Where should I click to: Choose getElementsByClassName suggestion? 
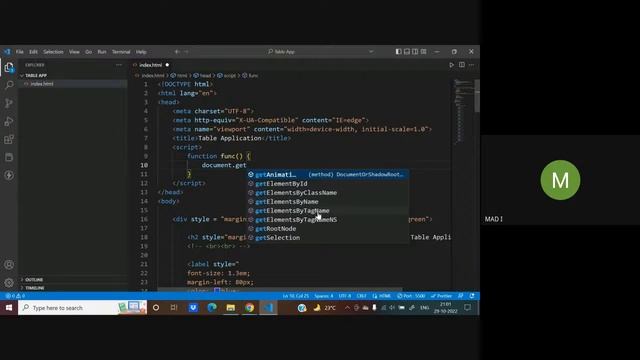pyautogui.click(x=328, y=193)
